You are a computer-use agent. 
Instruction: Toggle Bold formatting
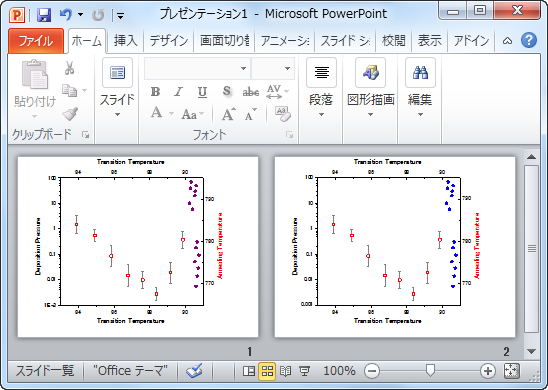click(156, 92)
